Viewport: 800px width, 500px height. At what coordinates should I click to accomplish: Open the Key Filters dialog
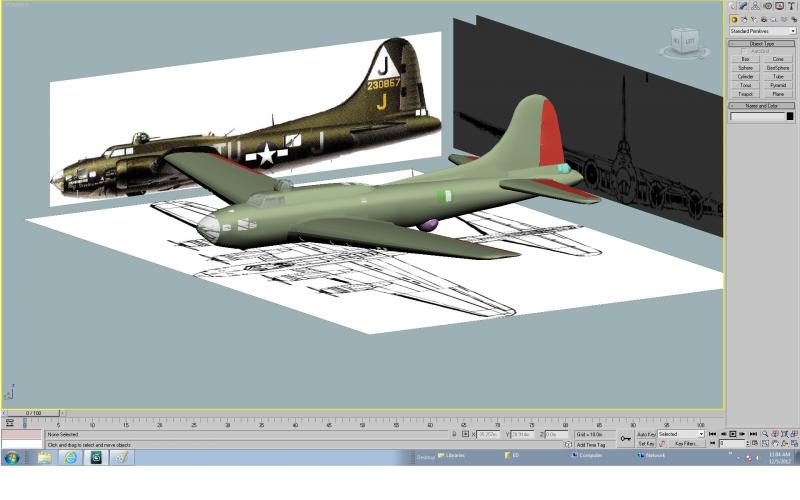[686, 443]
